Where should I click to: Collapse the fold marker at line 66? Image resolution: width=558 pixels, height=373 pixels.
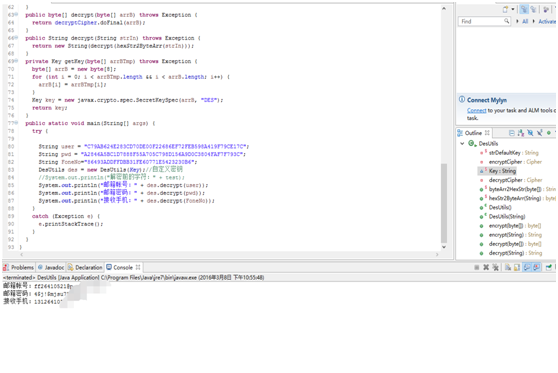pos(16,38)
